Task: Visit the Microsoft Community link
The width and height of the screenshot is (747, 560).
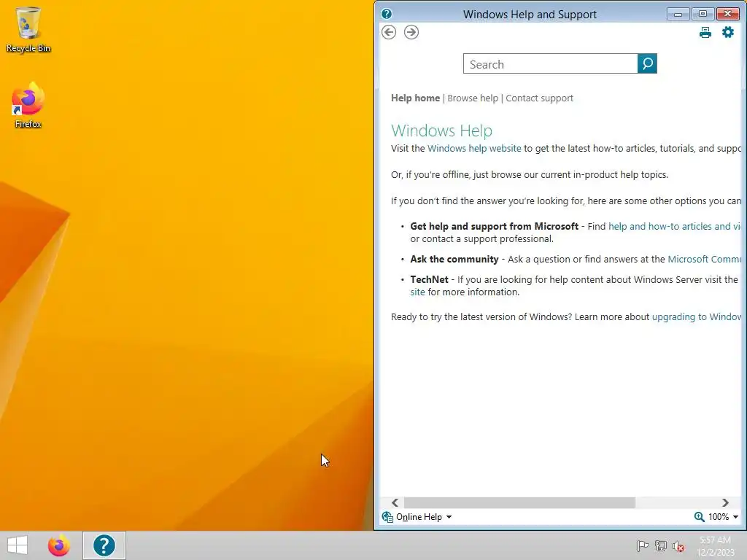Action: tap(705, 260)
